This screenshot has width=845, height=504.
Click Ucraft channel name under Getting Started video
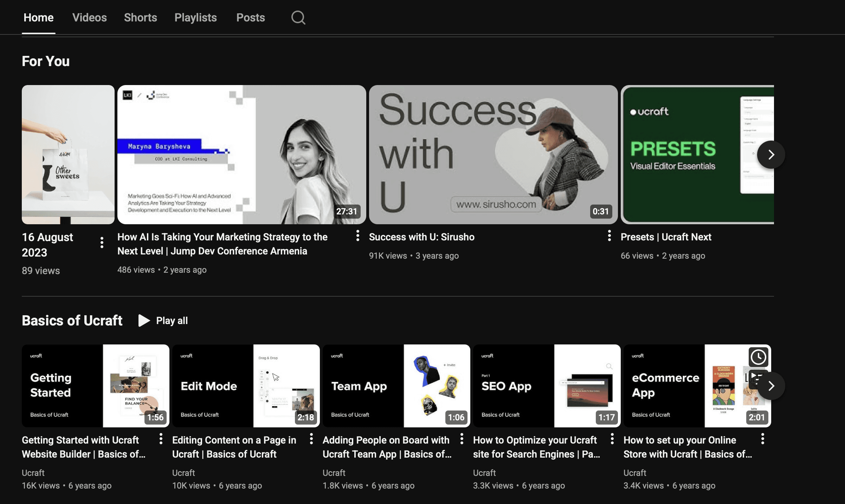point(33,473)
